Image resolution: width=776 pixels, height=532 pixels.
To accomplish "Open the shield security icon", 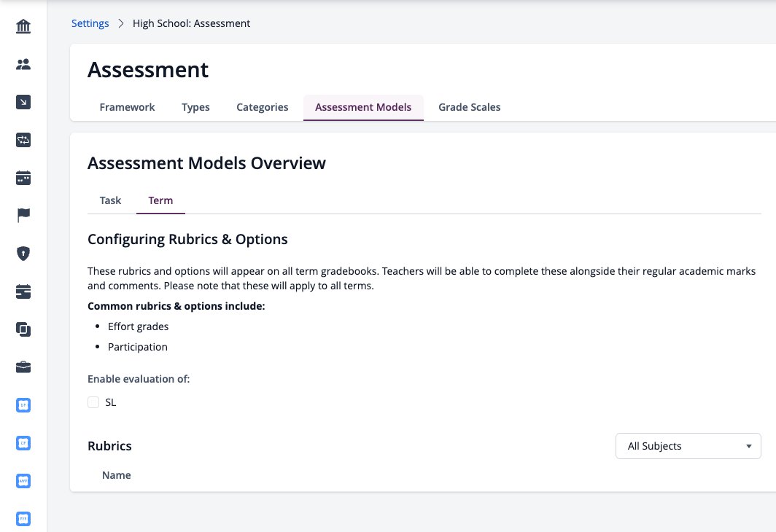I will pyautogui.click(x=23, y=254).
